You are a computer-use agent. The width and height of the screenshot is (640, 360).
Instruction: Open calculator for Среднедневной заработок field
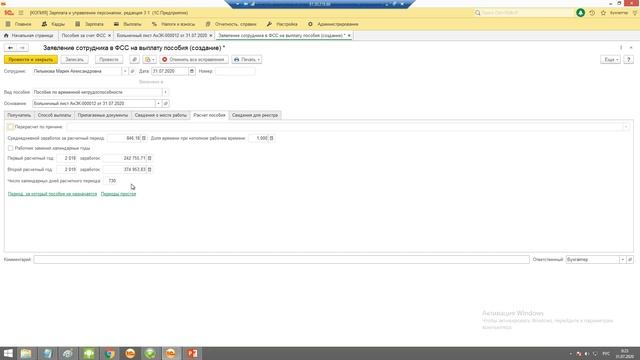(x=144, y=138)
